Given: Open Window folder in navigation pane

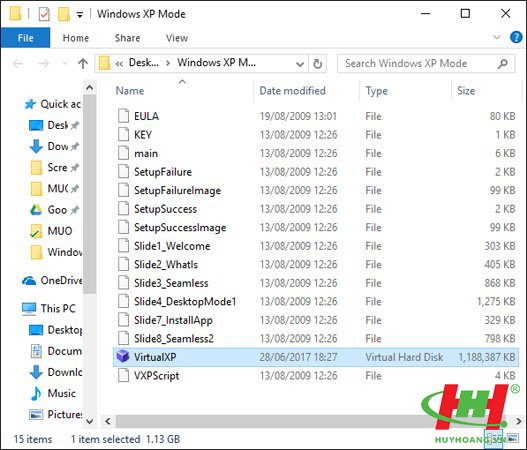Looking at the screenshot, I should click(56, 252).
